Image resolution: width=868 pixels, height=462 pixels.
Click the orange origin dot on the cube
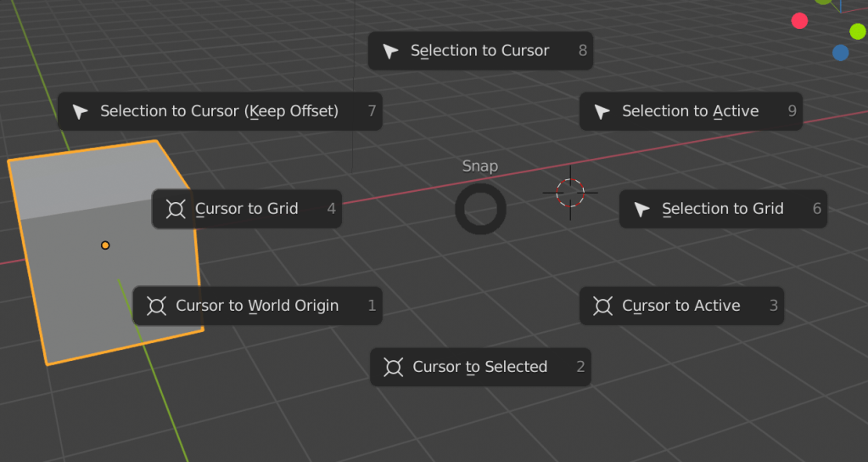[105, 245]
